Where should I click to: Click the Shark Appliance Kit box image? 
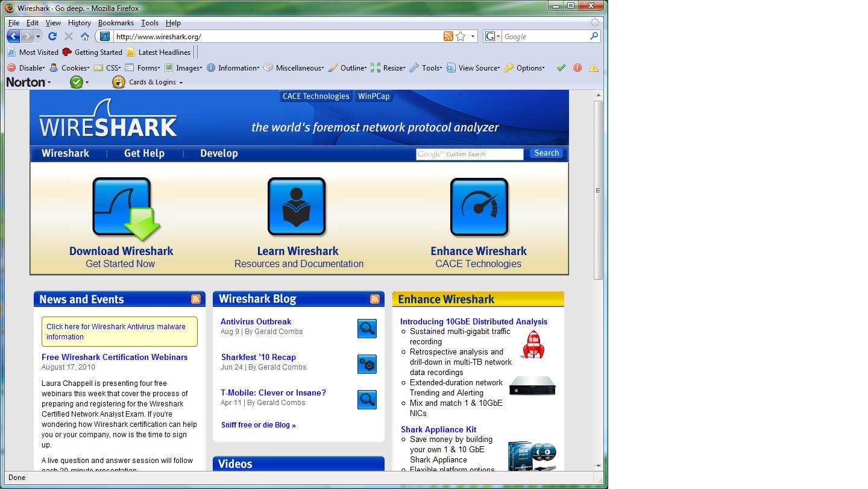coord(532,455)
